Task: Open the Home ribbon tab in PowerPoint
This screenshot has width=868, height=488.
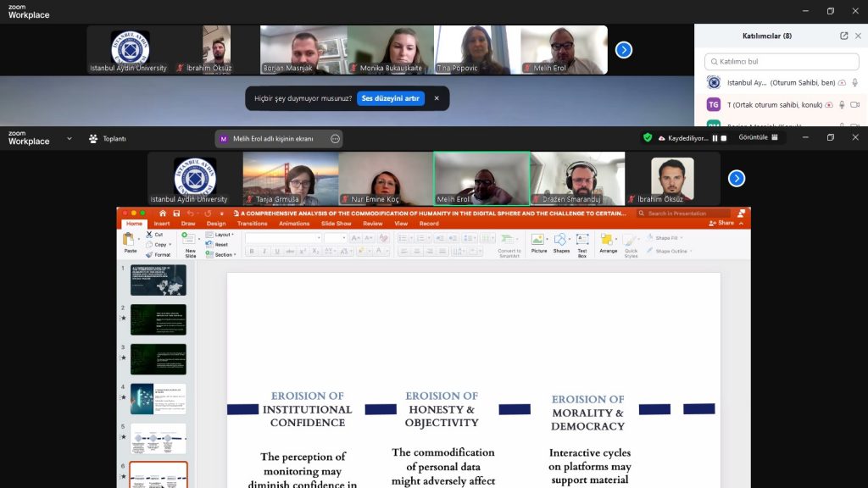Action: click(134, 224)
